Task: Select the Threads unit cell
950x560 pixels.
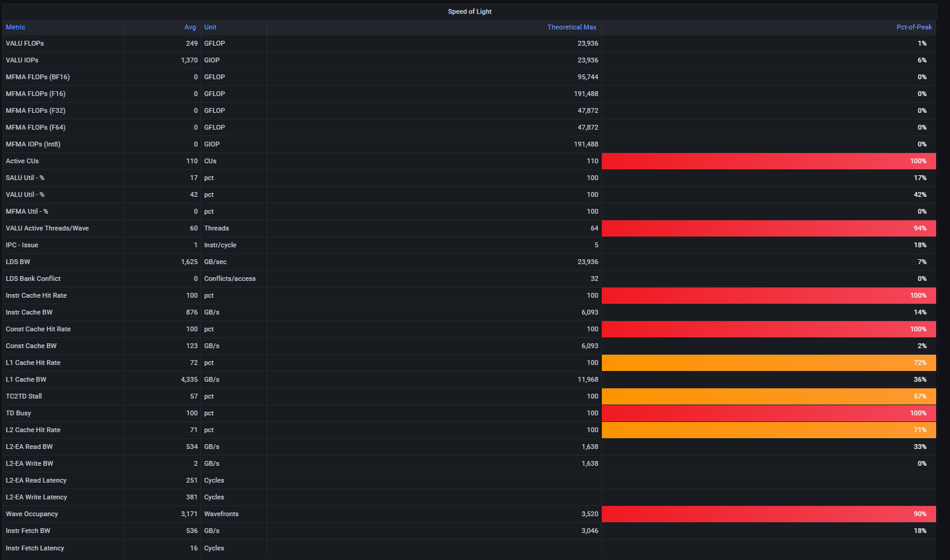Action: (x=217, y=228)
